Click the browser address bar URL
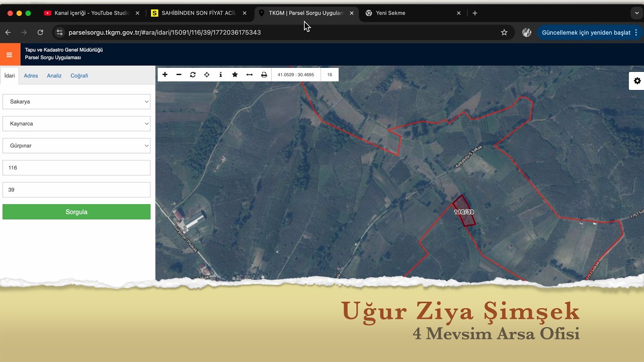Screen dimensions: 644x362 click(165, 32)
